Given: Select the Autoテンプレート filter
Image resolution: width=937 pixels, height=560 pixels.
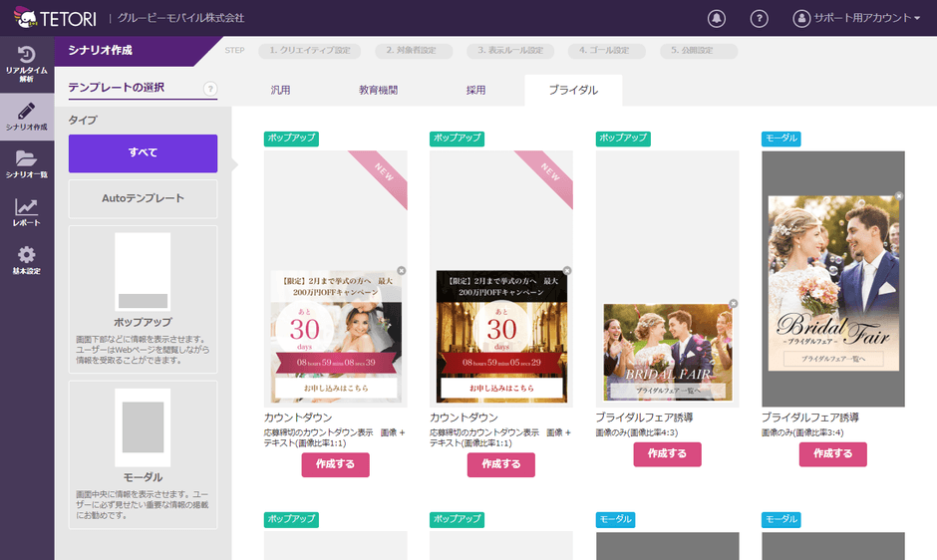Looking at the screenshot, I should pyautogui.click(x=143, y=198).
